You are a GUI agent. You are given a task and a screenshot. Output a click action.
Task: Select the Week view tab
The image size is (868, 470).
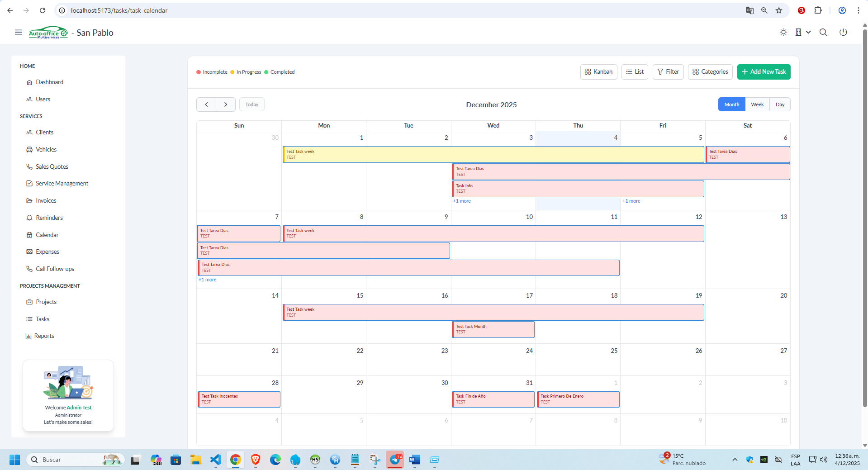point(757,104)
